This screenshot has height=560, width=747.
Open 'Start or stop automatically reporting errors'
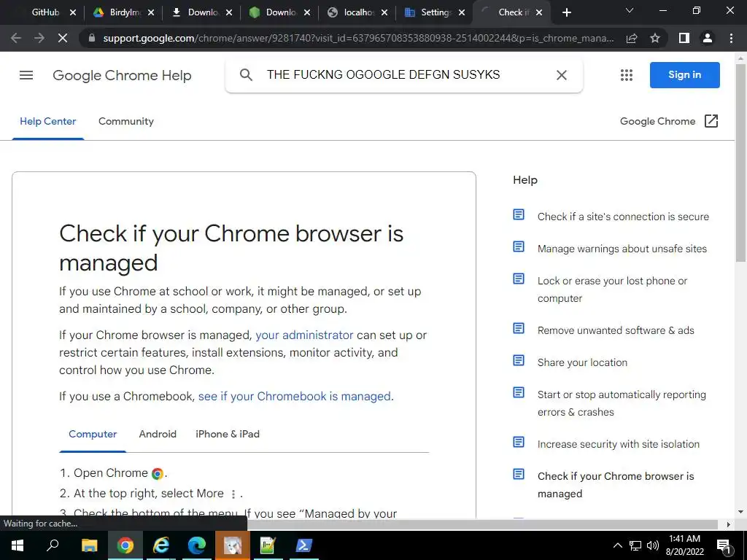[x=622, y=403]
